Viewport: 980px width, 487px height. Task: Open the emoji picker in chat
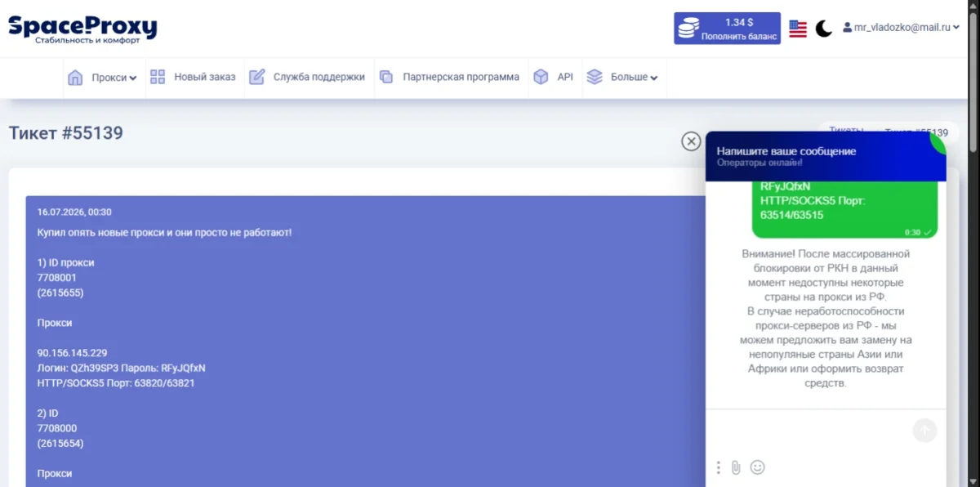point(758,467)
